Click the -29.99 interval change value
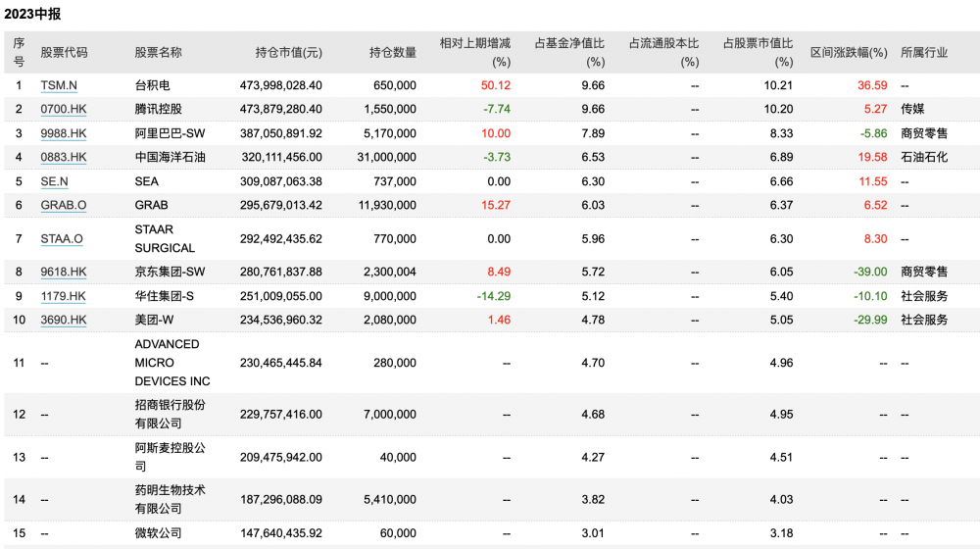 pos(870,321)
